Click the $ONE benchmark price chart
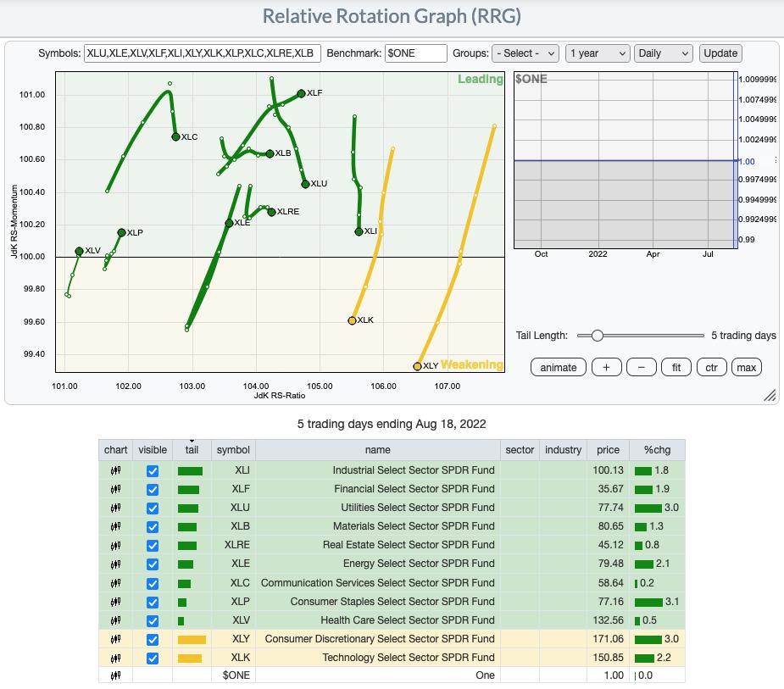 click(x=626, y=160)
